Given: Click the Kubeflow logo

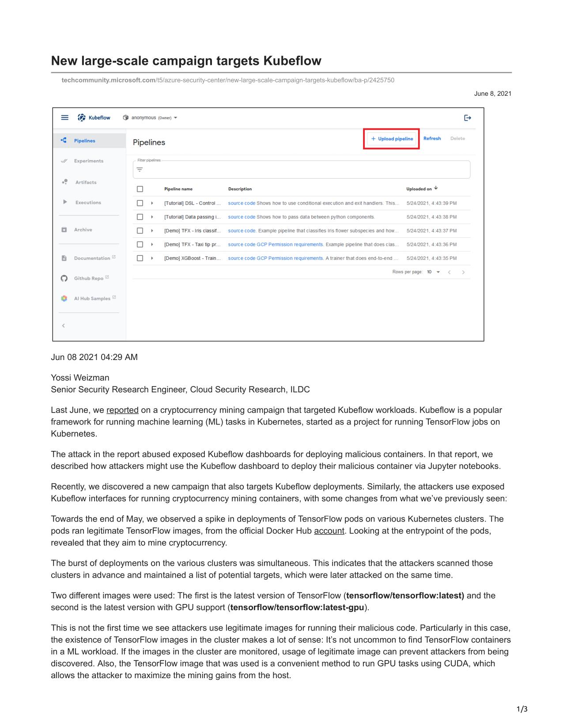Looking at the screenshot, I should [x=94, y=117].
